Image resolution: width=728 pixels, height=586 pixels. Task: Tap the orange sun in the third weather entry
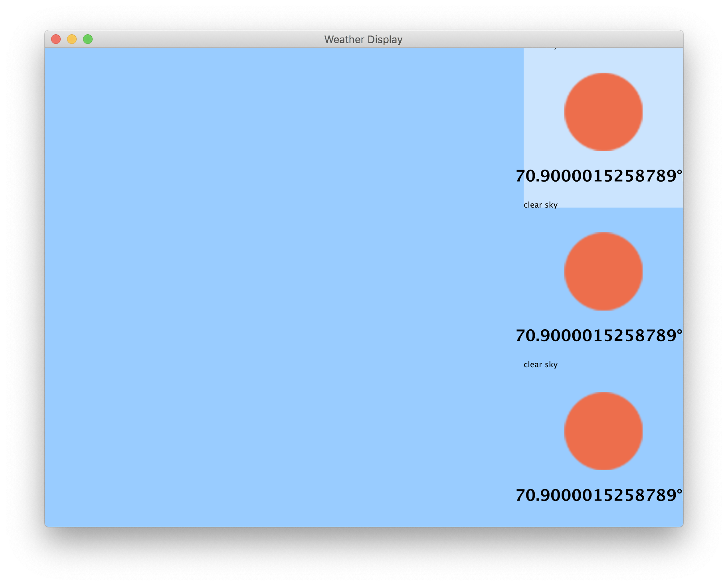click(x=603, y=431)
